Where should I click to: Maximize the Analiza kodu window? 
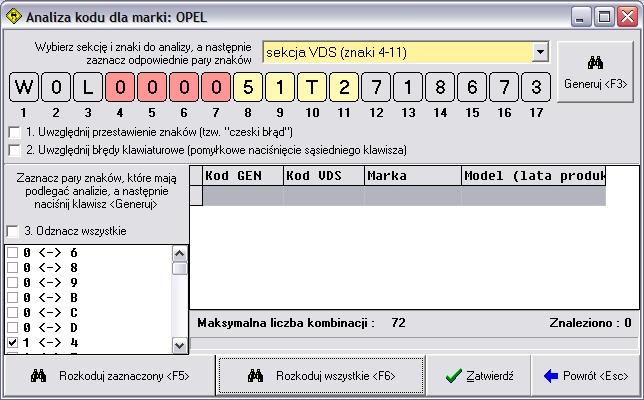coord(604,17)
